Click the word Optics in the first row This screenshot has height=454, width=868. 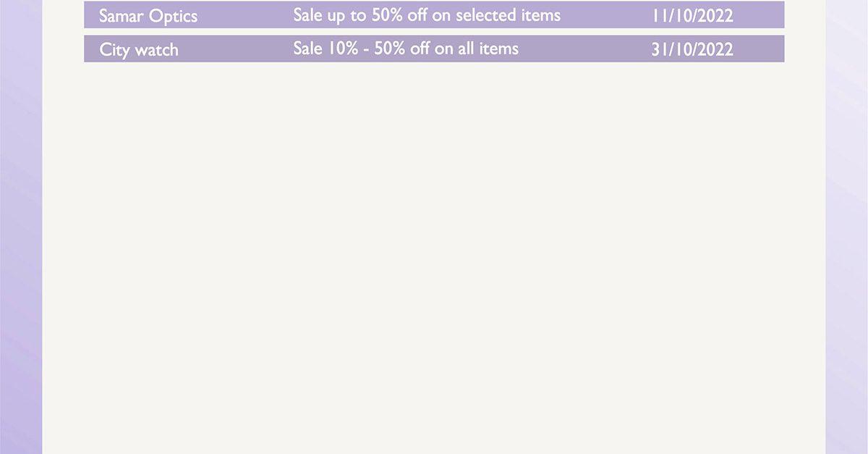[x=173, y=17]
